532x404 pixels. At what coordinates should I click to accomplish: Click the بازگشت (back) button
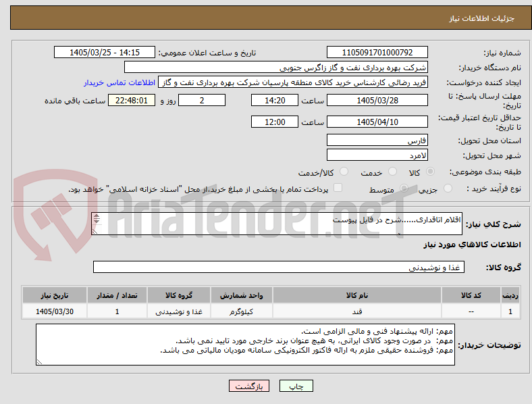click(x=249, y=386)
